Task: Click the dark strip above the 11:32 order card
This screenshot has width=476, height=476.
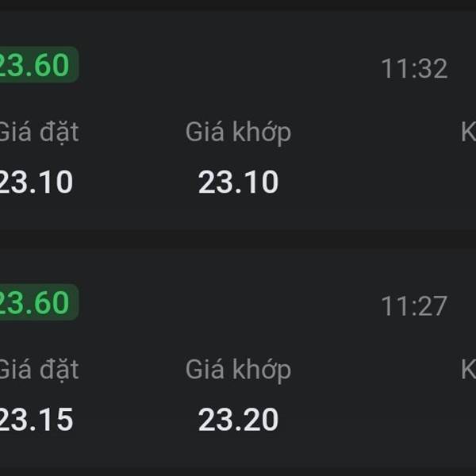Action: (x=238, y=5)
